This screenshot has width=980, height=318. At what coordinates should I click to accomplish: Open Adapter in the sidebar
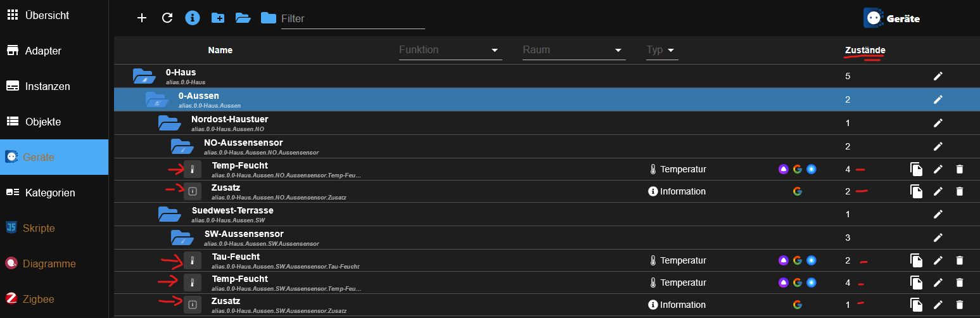[x=54, y=51]
